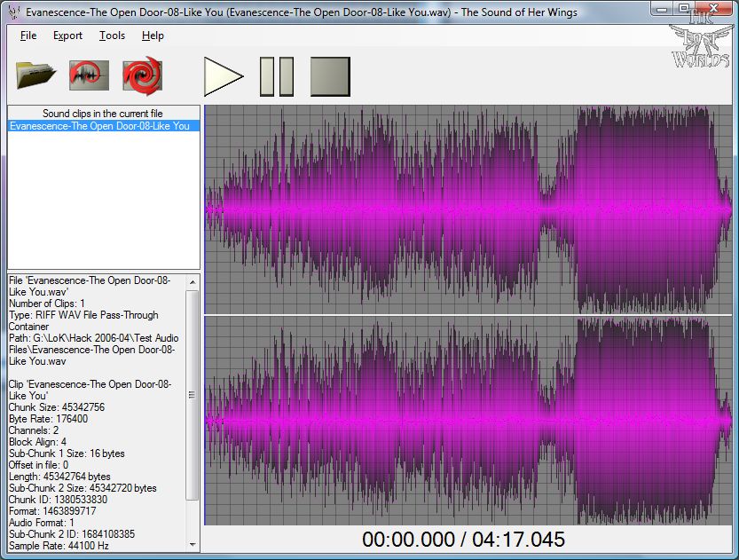
Task: Close the Sound of Her Wings window
Action: [714, 9]
